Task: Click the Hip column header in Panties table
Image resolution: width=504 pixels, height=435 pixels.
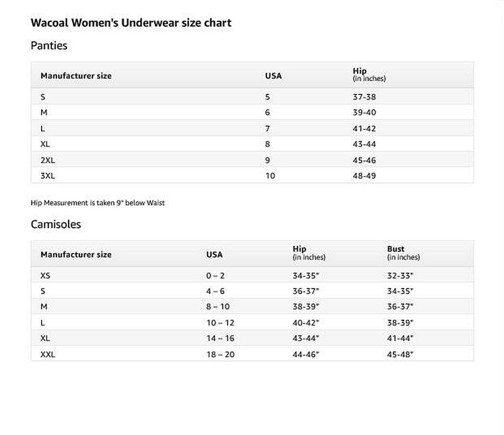Action: [369, 75]
